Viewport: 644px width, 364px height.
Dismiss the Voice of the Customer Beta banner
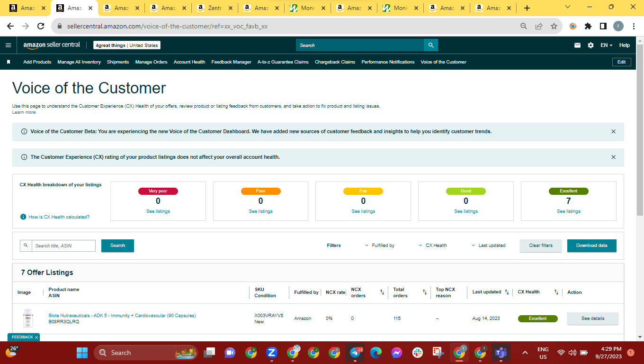pyautogui.click(x=614, y=131)
